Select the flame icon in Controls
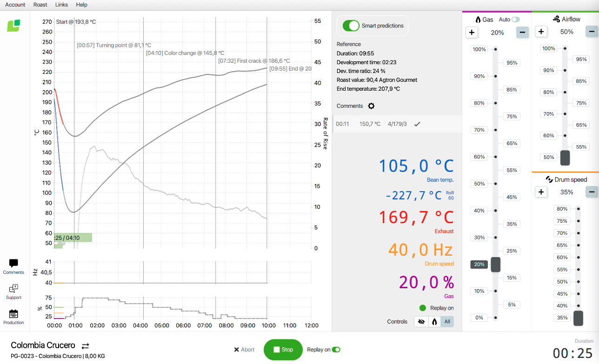Viewport: 599px width, 364px height. point(434,322)
